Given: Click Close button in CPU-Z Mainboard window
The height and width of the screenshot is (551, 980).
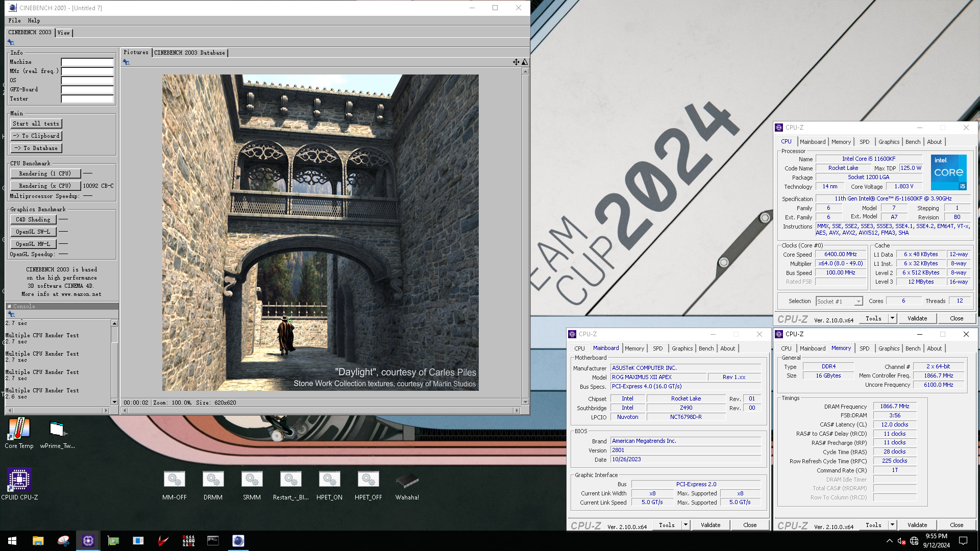Looking at the screenshot, I should click(x=749, y=525).
